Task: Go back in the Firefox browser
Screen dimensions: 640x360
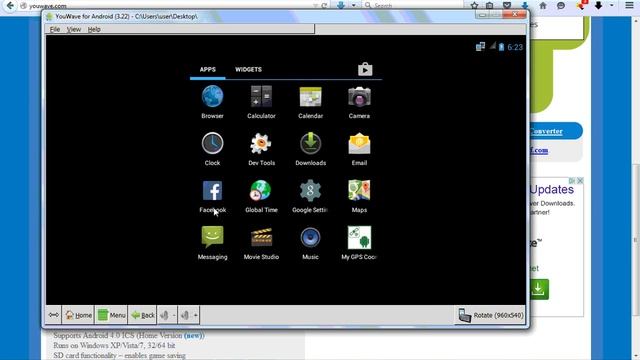Action: pos(10,6)
